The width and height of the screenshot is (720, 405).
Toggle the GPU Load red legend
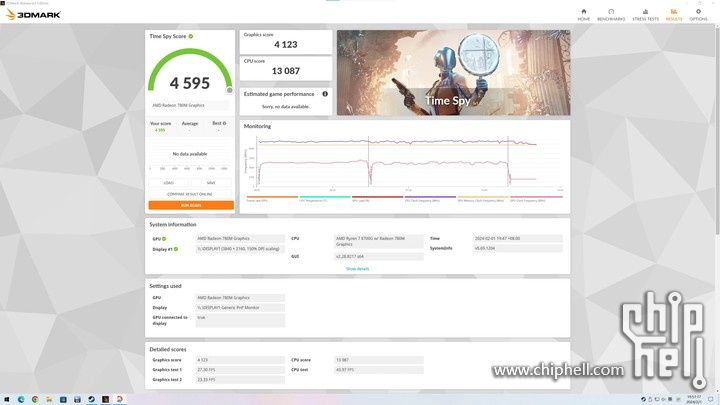(x=377, y=199)
